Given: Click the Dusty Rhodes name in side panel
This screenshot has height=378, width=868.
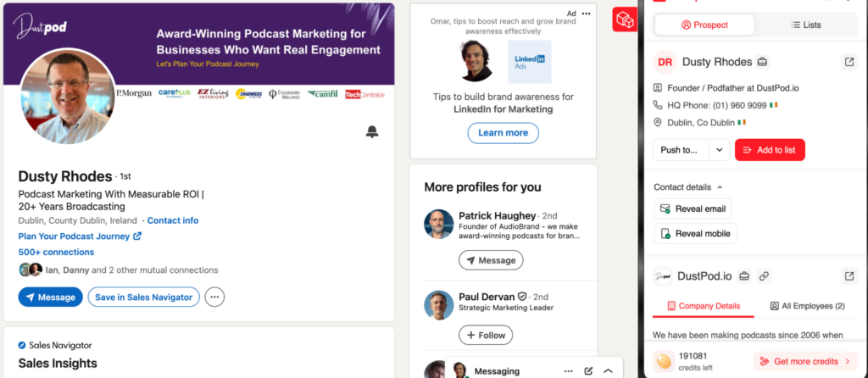Looking at the screenshot, I should click(x=717, y=62).
